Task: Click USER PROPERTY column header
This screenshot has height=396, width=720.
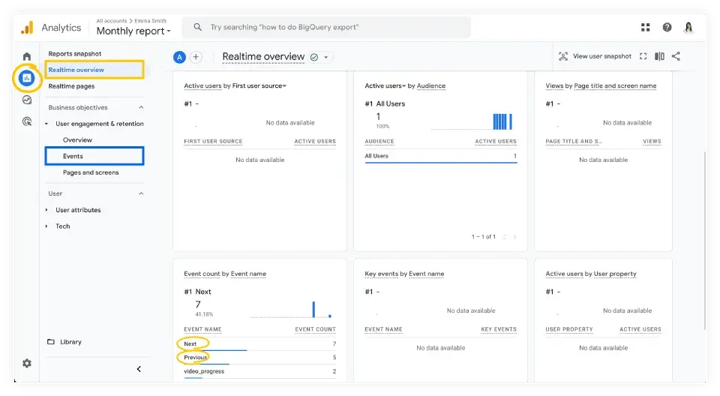Action: [569, 329]
